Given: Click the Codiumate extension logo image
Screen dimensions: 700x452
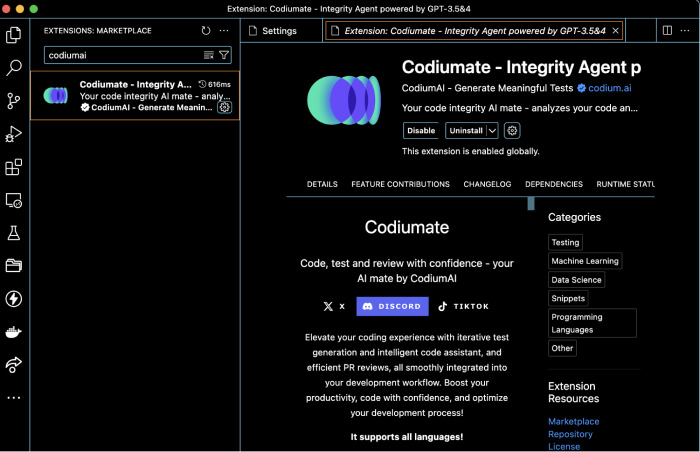Looking at the screenshot, I should click(x=344, y=100).
